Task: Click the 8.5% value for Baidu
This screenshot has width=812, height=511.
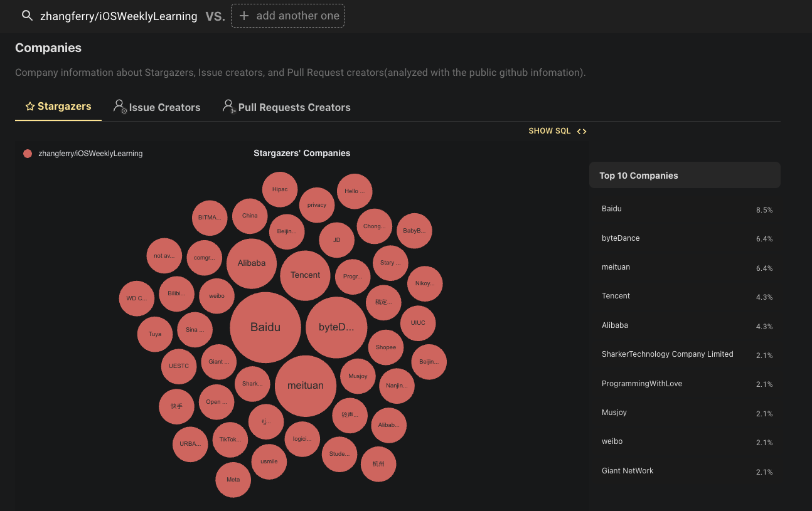Action: click(764, 210)
